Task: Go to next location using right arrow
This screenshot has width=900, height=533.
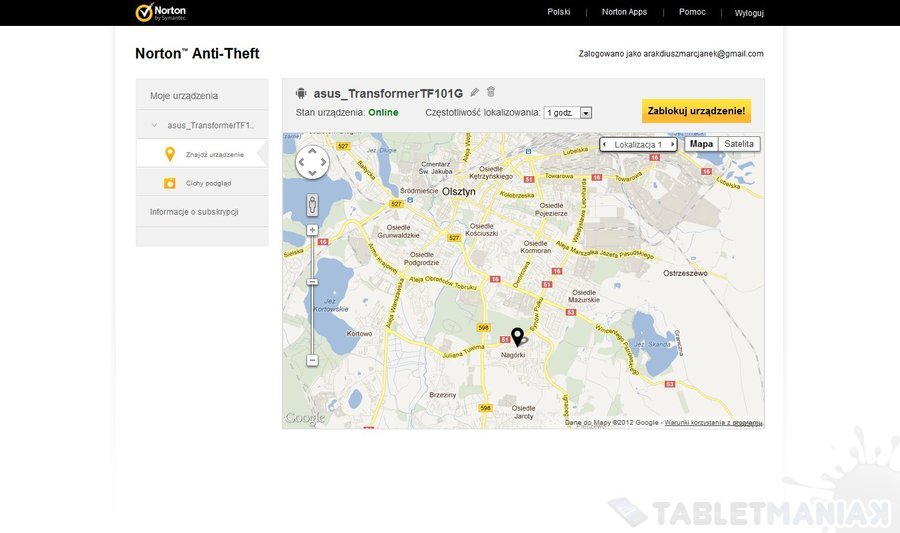Action: 673,145
